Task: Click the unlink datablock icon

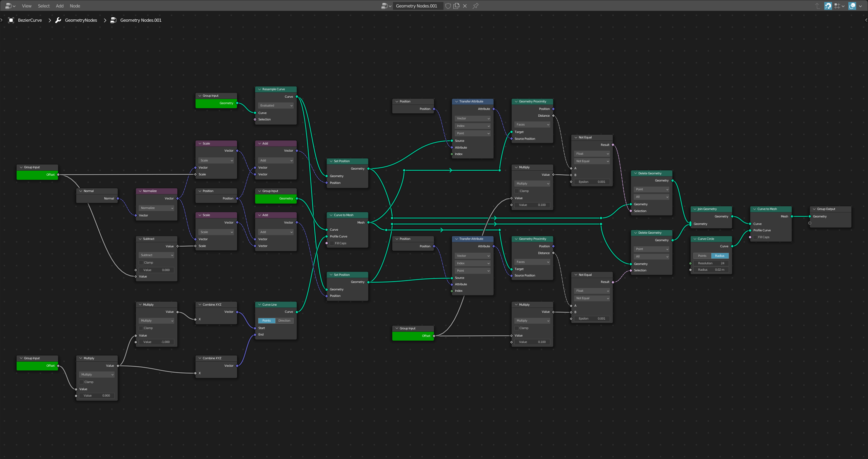Action: click(466, 6)
